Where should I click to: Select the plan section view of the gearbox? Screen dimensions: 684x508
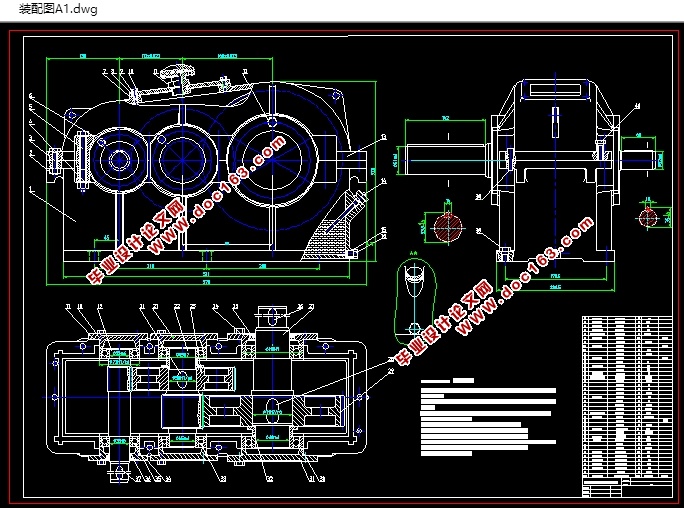(200, 397)
